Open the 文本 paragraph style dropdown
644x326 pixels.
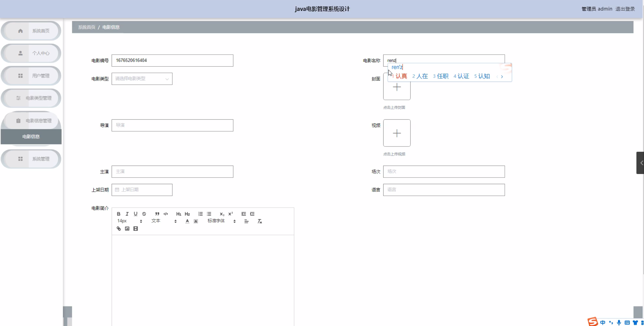(164, 221)
